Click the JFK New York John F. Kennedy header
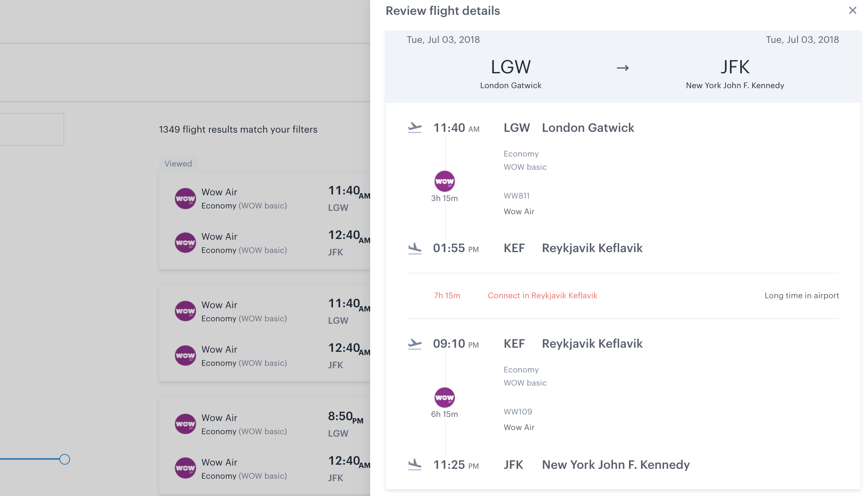868x496 pixels. point(735,74)
